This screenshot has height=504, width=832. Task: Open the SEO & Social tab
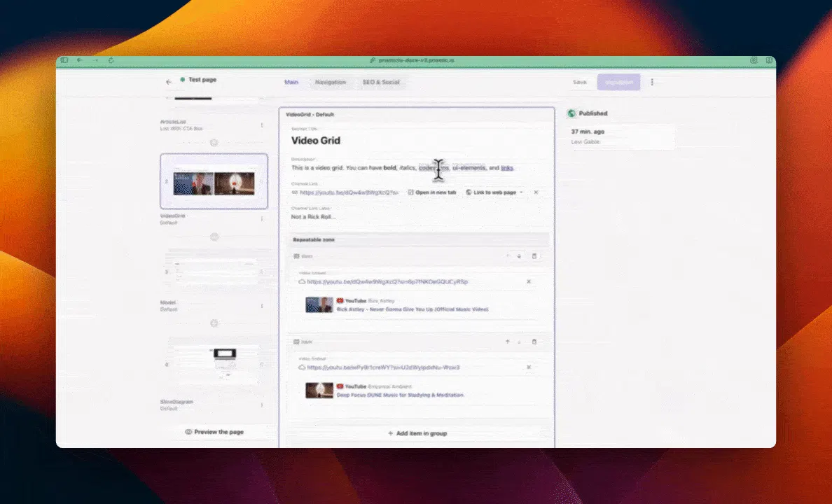tap(381, 82)
